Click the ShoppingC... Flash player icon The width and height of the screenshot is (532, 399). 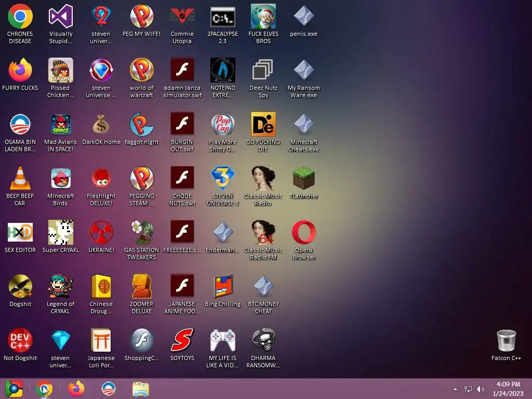(141, 340)
